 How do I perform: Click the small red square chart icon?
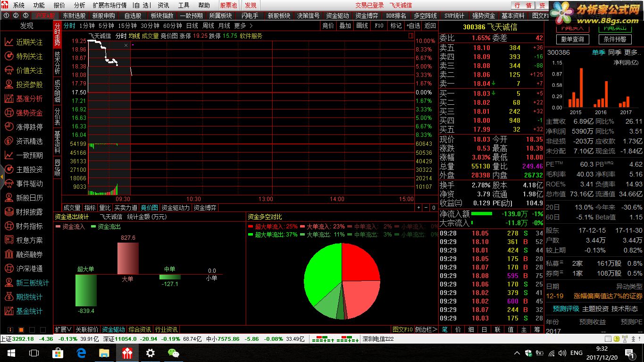click(410, 36)
